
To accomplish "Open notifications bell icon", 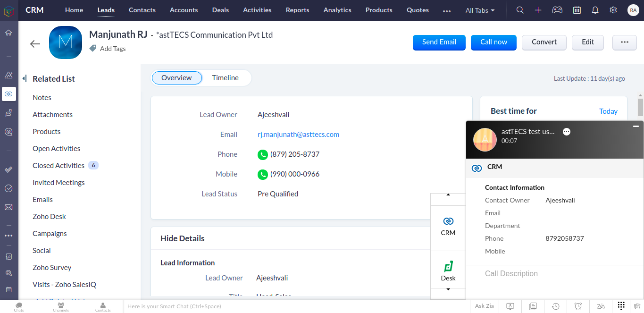I will click(x=595, y=10).
